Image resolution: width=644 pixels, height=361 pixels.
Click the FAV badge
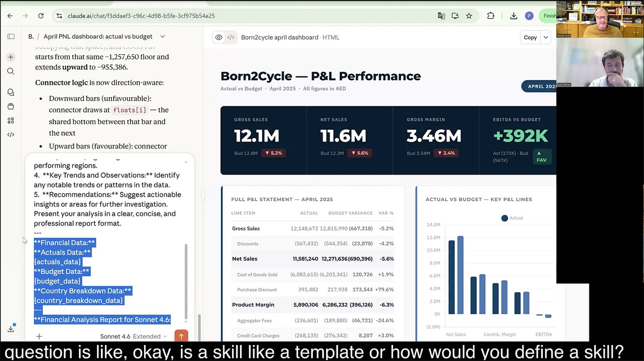click(541, 157)
